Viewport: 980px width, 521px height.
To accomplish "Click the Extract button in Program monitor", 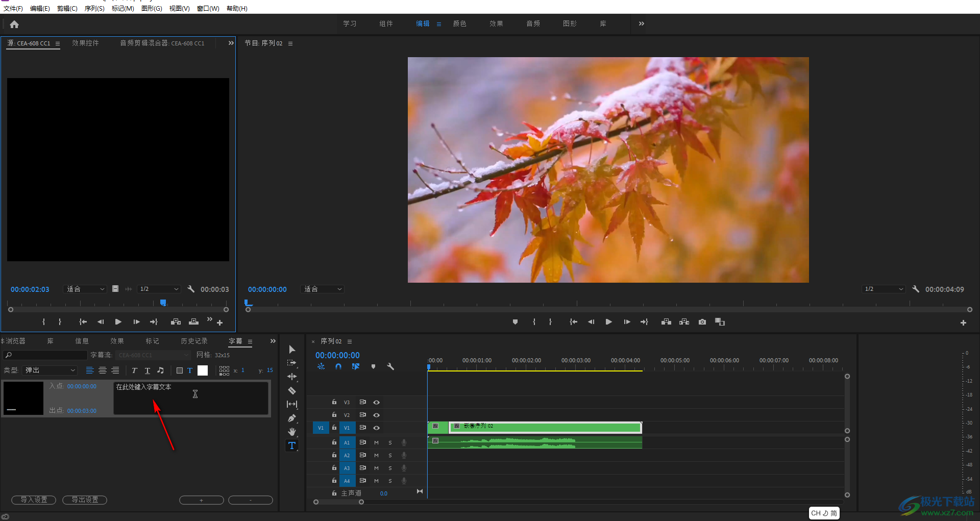I will [684, 322].
